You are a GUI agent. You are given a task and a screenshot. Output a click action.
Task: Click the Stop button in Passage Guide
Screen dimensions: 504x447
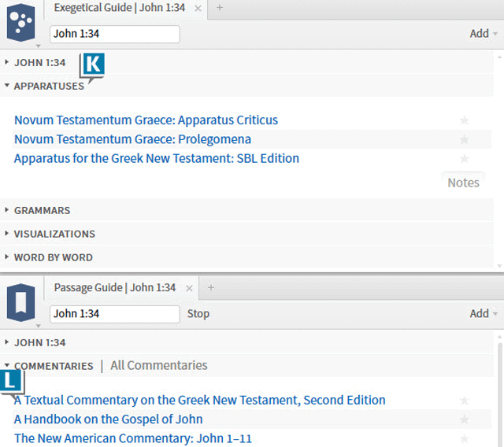coord(198,314)
